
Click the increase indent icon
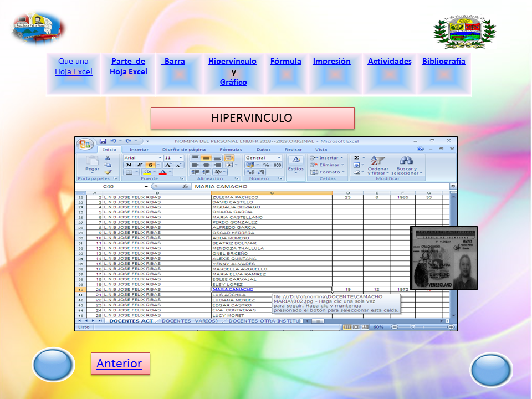pyautogui.click(x=206, y=172)
